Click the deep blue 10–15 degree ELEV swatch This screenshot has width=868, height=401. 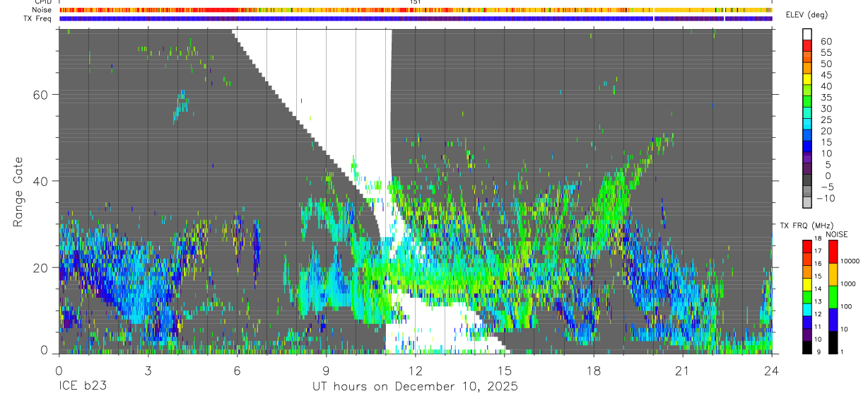point(807,147)
